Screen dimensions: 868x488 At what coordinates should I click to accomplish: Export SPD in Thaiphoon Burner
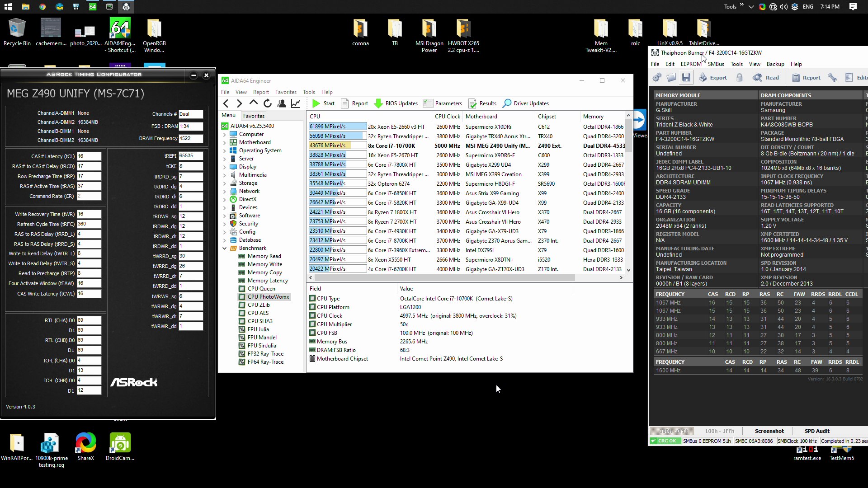point(713,78)
